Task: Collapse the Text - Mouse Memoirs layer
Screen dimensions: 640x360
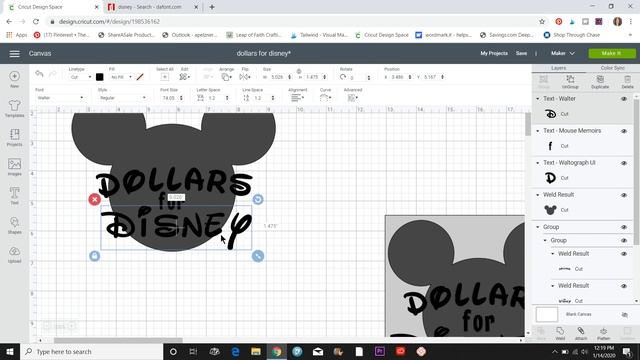Action: pyautogui.click(x=538, y=131)
